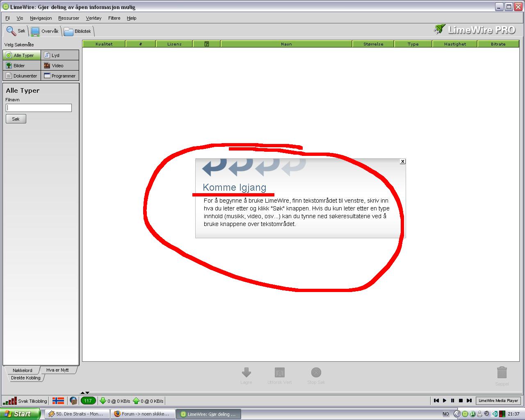
Task: Click the LimeWire taskbar button
Action: pyautogui.click(x=209, y=414)
